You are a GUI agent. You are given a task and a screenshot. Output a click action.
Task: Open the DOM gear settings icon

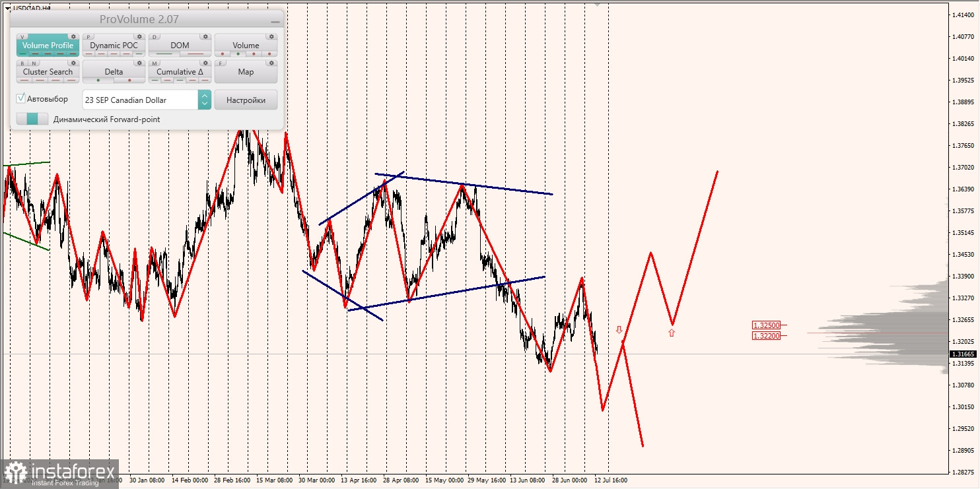click(205, 37)
